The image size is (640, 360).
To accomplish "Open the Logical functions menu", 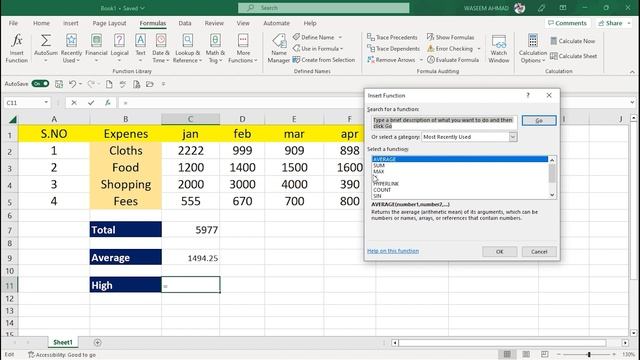I will pyautogui.click(x=119, y=48).
